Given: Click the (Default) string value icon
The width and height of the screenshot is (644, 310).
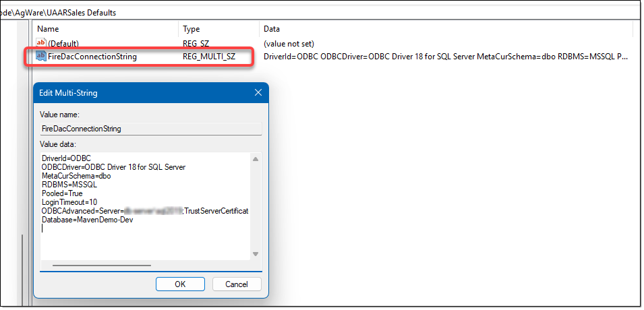Looking at the screenshot, I should (41, 43).
